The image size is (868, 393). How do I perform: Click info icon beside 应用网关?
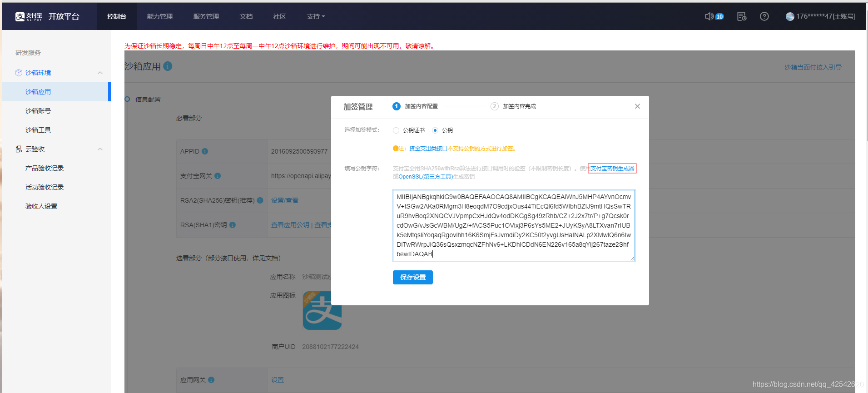[x=211, y=380]
